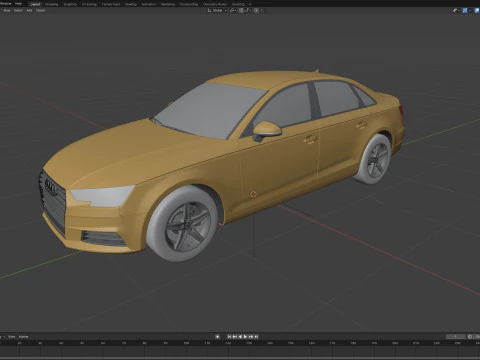
Task: Open the viewport Object menu
Action: click(40, 10)
